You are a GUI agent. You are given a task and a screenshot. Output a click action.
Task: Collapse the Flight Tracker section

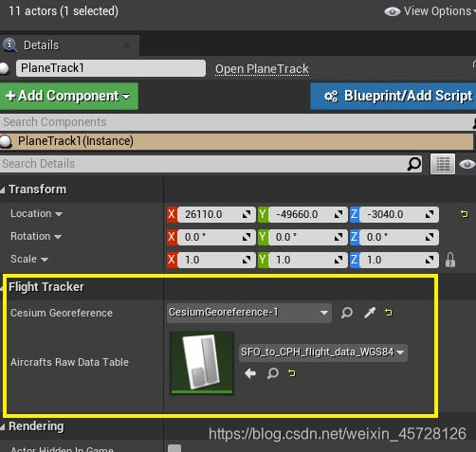coord(3,287)
